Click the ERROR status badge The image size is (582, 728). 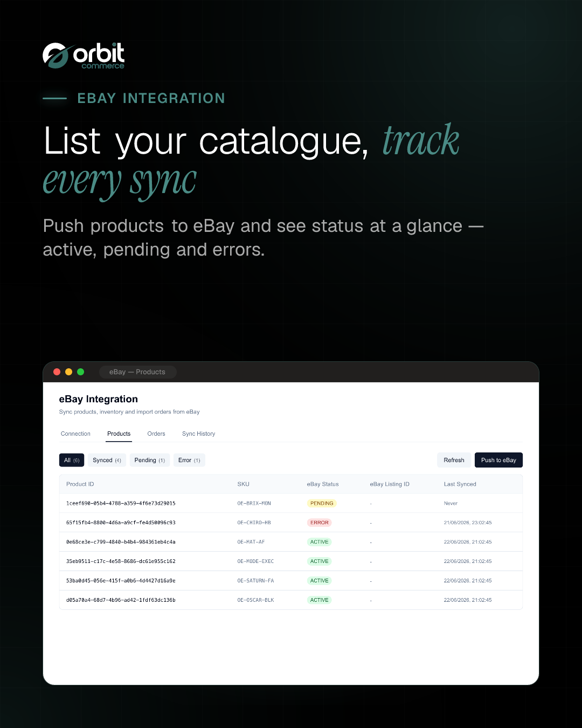tap(319, 523)
